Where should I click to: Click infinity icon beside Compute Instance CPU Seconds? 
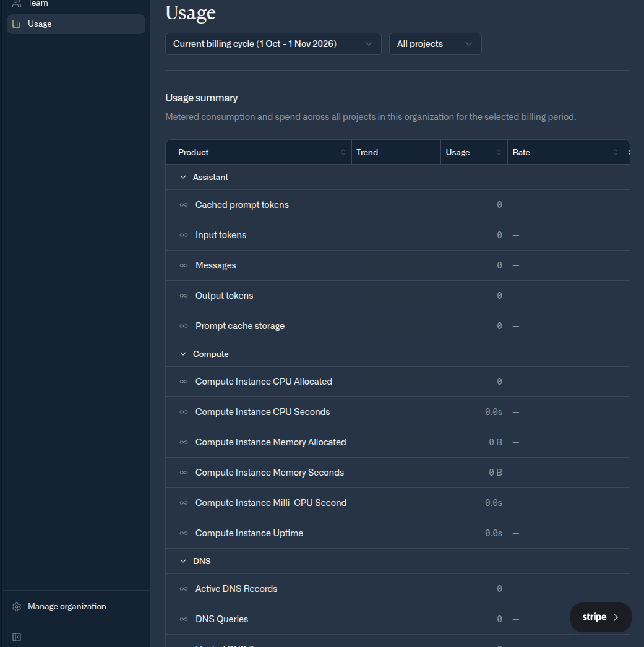click(x=184, y=412)
